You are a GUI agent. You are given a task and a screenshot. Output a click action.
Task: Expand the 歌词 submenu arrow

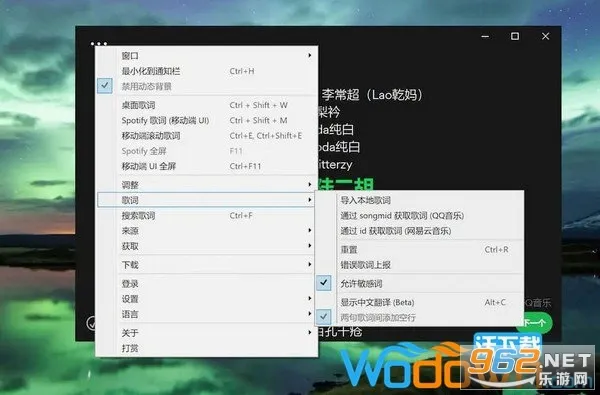[x=310, y=200]
